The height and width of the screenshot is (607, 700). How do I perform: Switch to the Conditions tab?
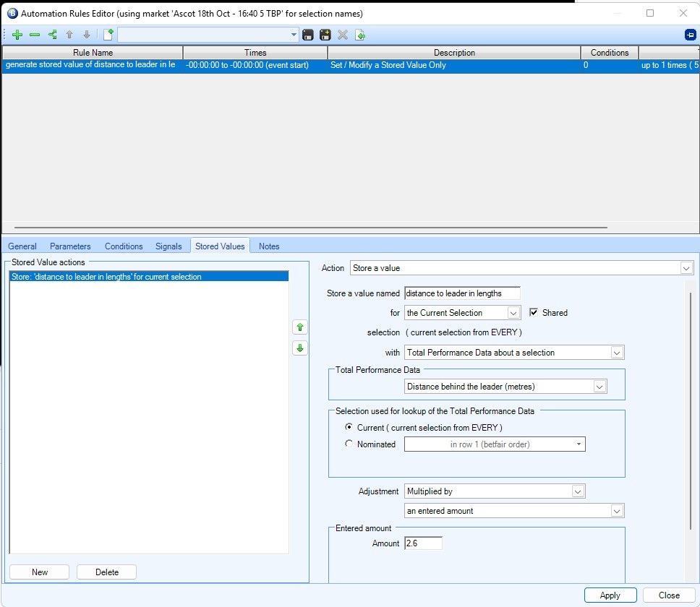coord(124,246)
